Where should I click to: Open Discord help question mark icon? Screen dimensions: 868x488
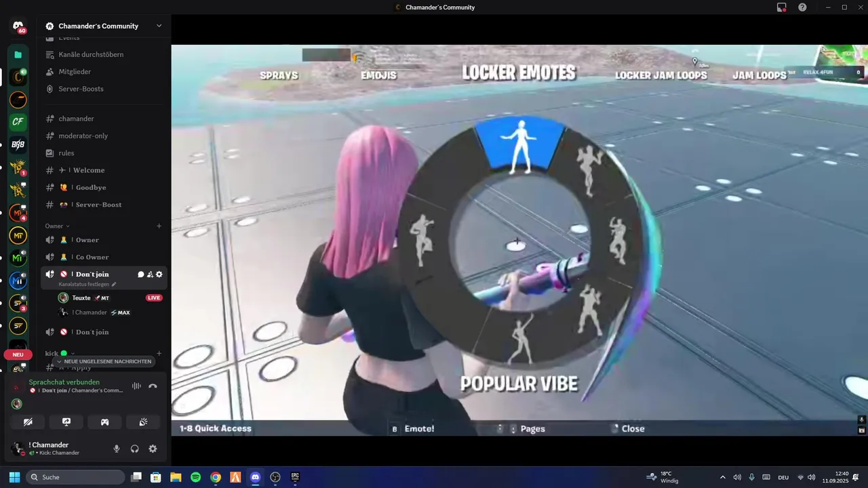pos(802,7)
